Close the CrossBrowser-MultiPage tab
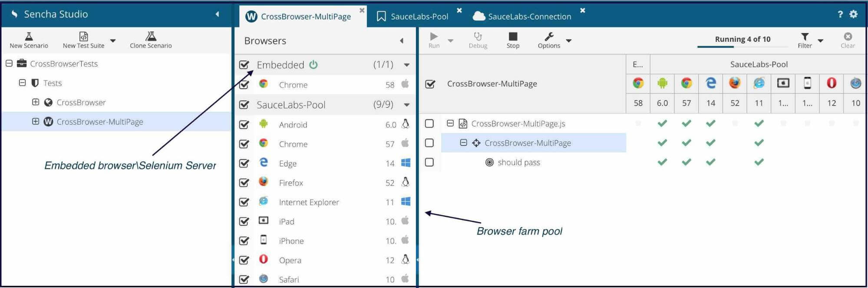The image size is (868, 288). 362,10
